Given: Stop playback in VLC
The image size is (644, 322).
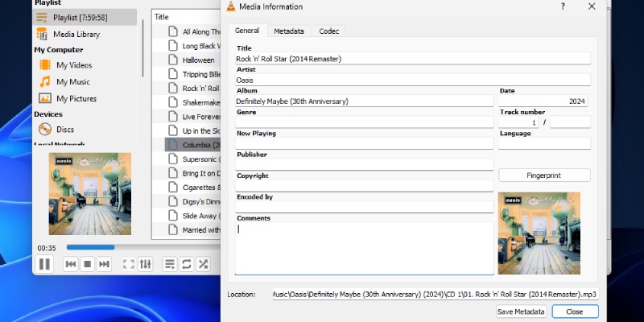Looking at the screenshot, I should [88, 264].
